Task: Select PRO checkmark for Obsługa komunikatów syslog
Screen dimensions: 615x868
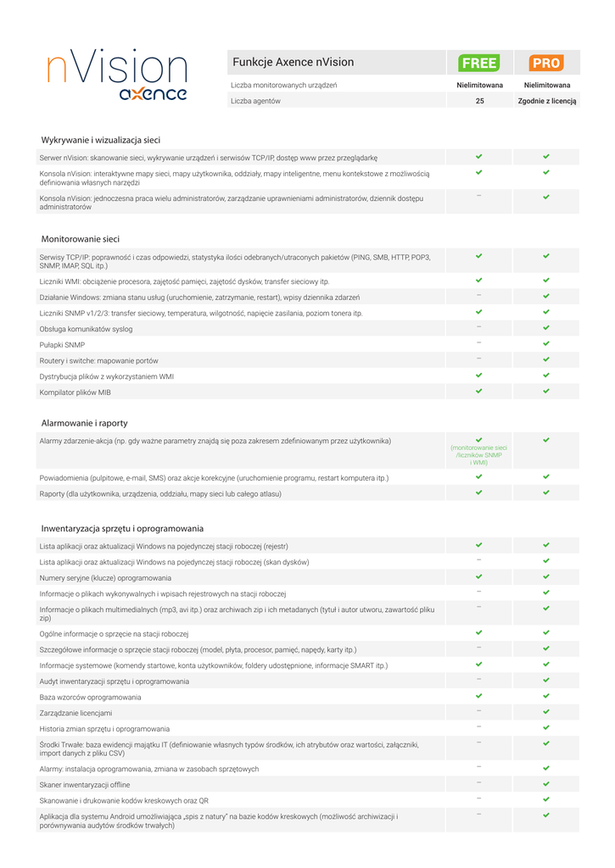Action: click(x=546, y=327)
